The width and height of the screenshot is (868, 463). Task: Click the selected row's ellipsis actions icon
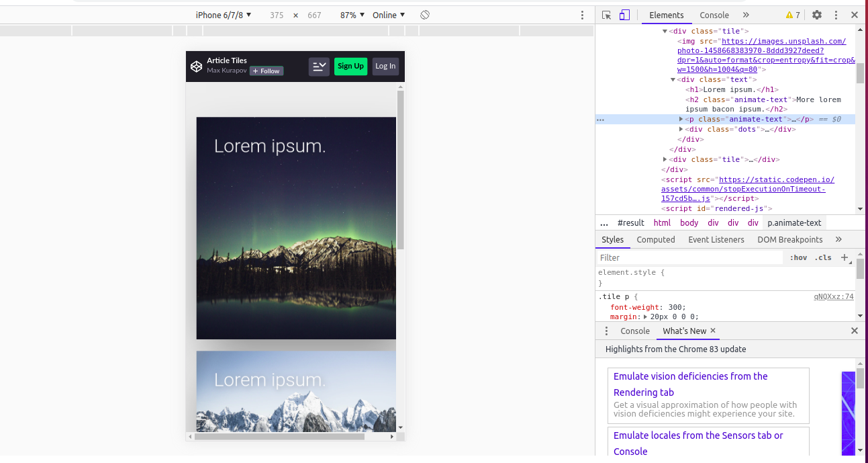(601, 120)
